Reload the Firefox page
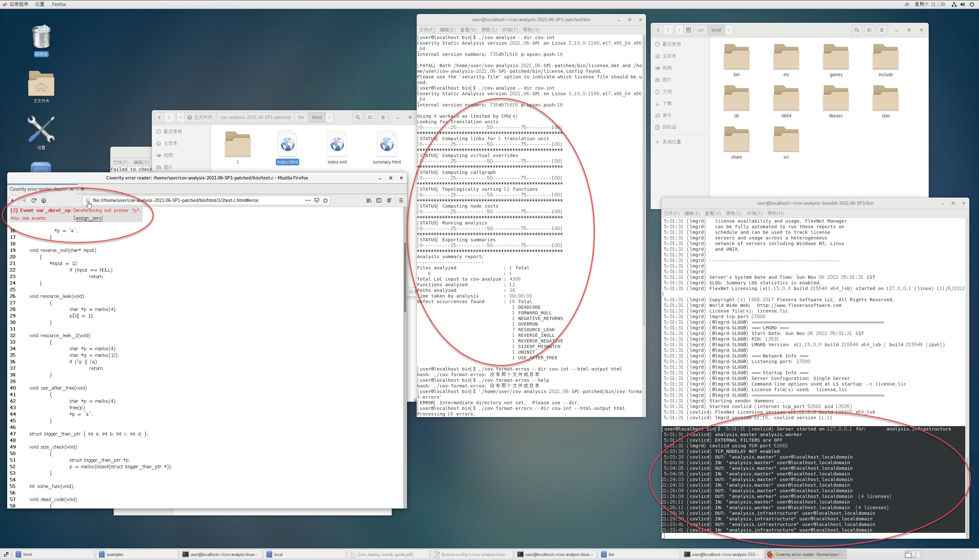This screenshot has width=979, height=560. pos(34,200)
